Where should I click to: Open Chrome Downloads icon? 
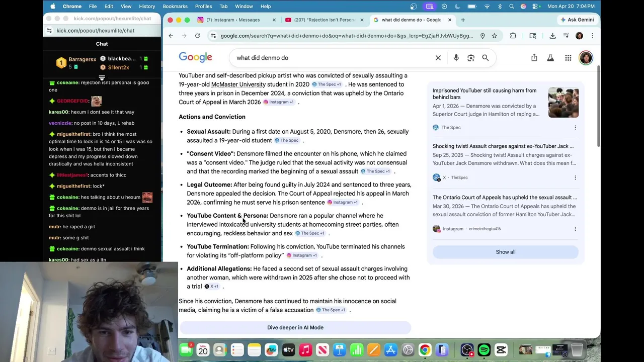552,36
